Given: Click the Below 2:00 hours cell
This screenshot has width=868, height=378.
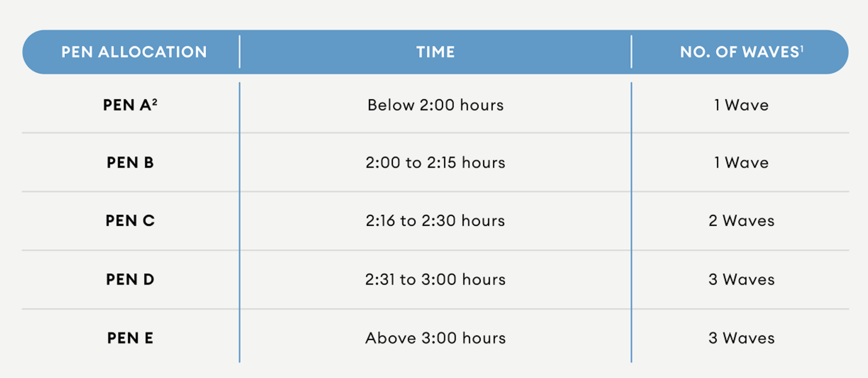Looking at the screenshot, I should tap(435, 105).
